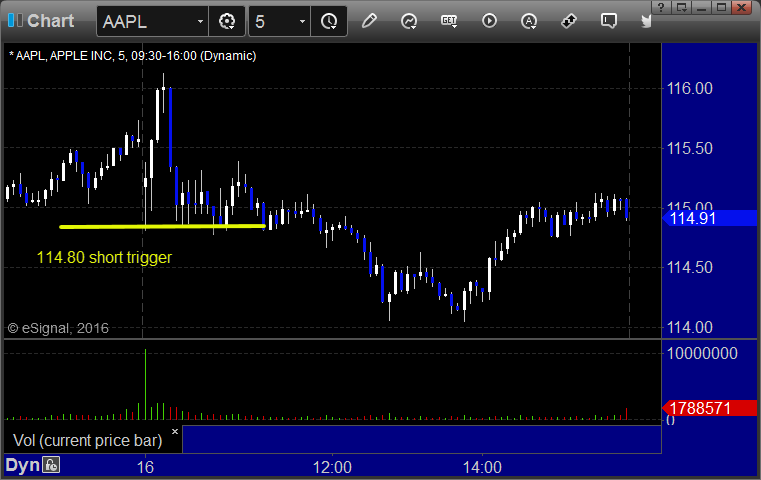
Task: Maximize the chart window
Action: tap(722, 7)
